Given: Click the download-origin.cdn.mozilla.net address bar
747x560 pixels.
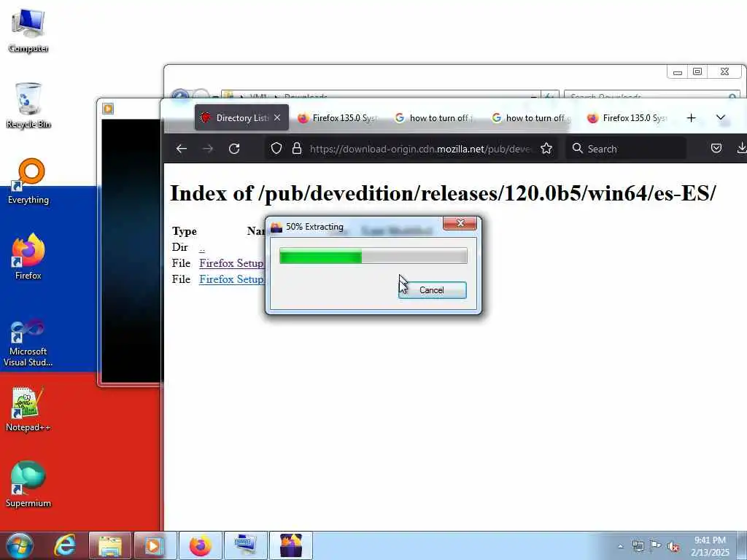Looking at the screenshot, I should click(419, 149).
